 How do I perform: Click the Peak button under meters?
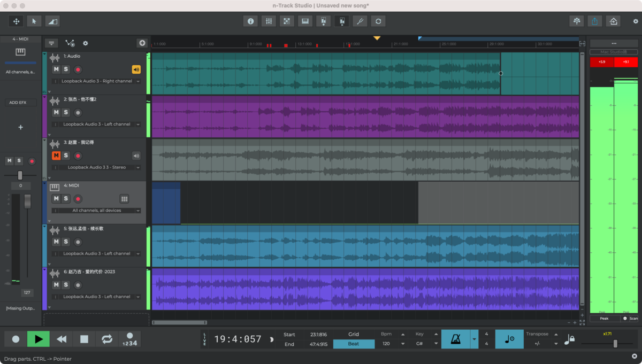pos(604,319)
